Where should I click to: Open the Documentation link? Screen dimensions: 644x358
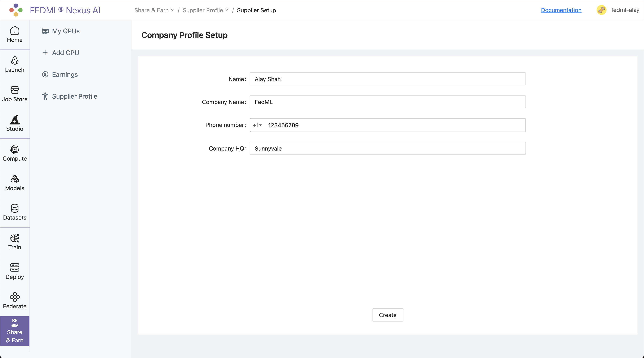point(561,10)
